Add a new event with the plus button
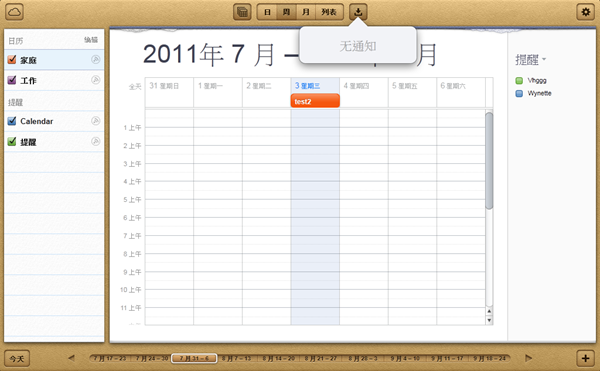The image size is (600, 371). [585, 358]
